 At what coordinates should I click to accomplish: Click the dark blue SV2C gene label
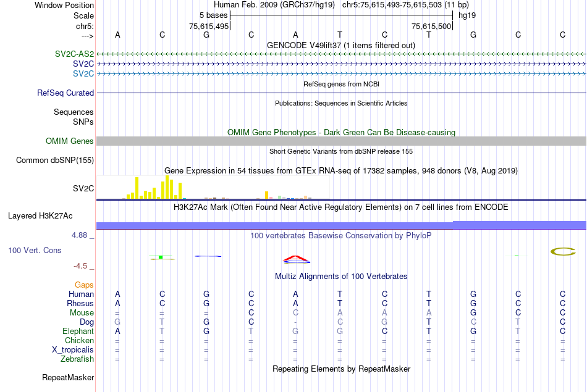pyautogui.click(x=83, y=64)
